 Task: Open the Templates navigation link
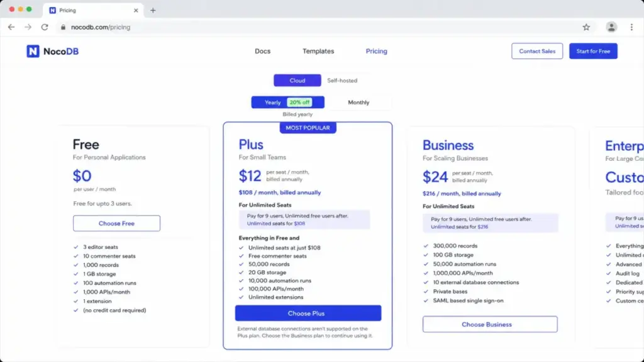point(318,52)
